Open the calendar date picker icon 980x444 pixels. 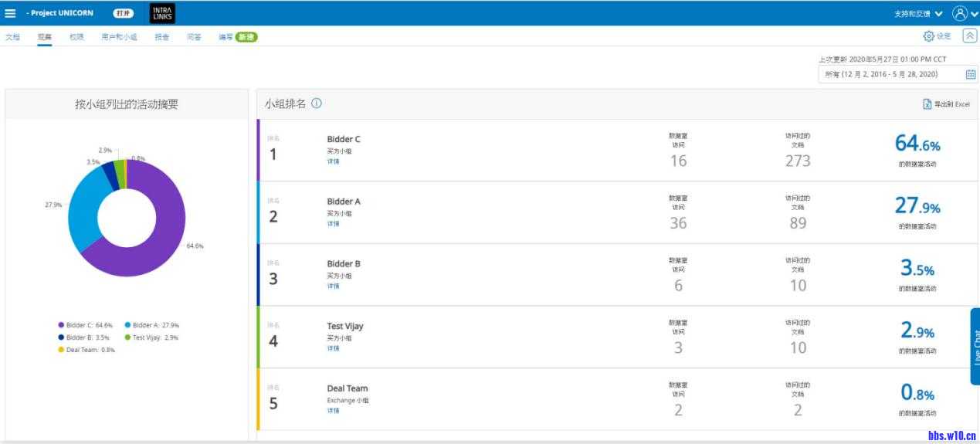[971, 74]
